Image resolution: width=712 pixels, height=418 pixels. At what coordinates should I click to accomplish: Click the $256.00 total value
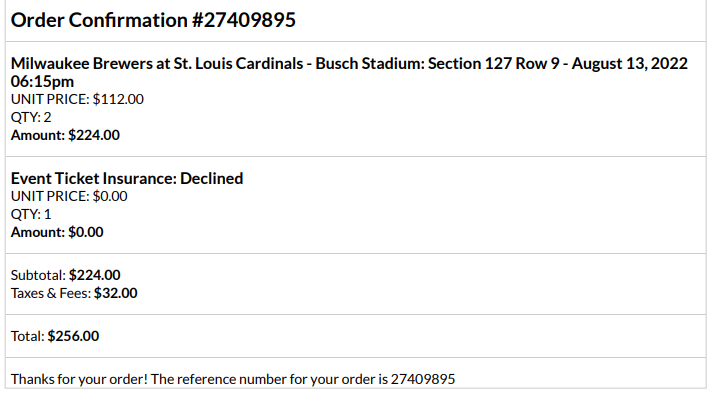point(74,336)
